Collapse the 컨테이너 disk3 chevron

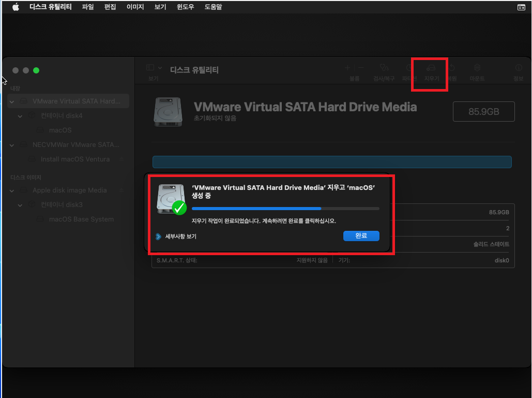[x=20, y=205]
